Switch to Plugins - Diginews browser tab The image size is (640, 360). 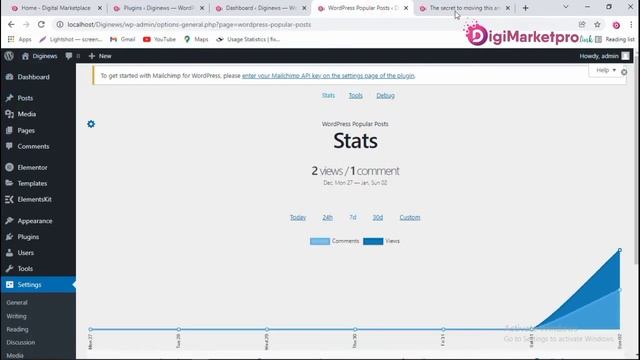(x=158, y=8)
